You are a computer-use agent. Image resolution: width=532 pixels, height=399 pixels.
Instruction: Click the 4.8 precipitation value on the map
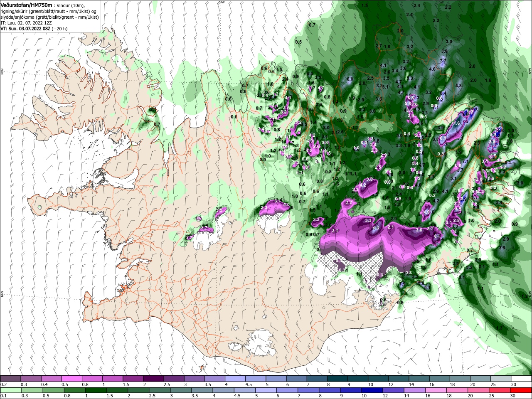pyautogui.click(x=459, y=86)
